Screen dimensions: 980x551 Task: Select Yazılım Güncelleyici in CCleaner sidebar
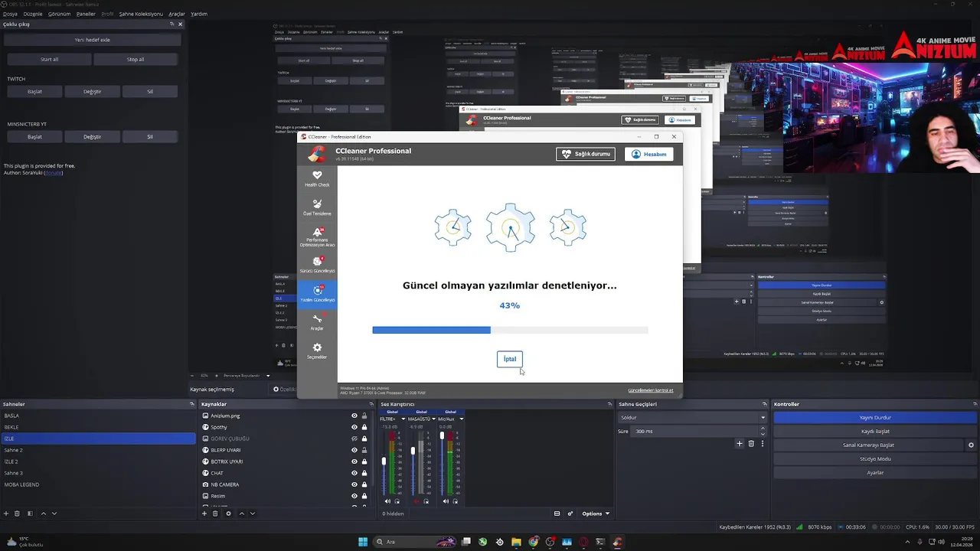coord(317,294)
